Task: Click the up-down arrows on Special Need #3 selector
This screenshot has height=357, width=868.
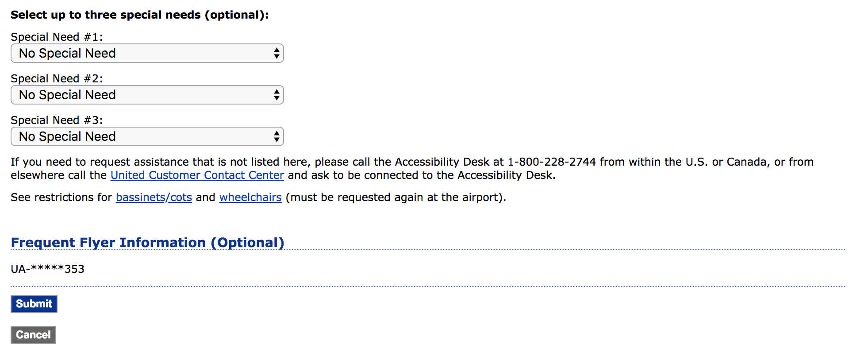Action: 277,136
